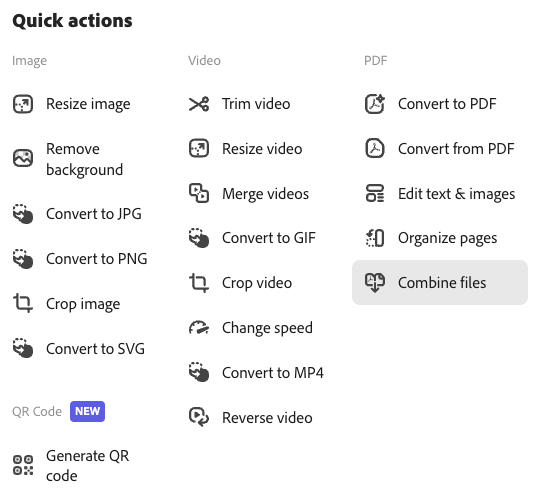Click the Generate QR code icon
Image resolution: width=539 pixels, height=494 pixels.
tap(23, 465)
